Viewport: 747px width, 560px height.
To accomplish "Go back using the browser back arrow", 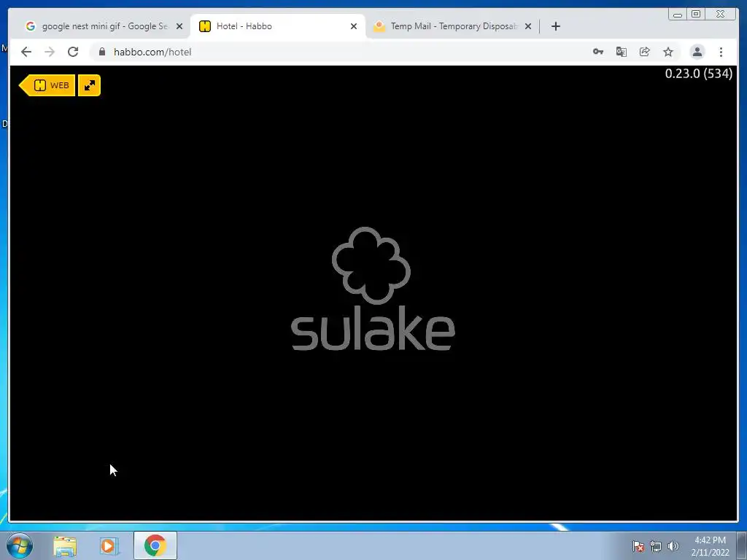I will tap(26, 52).
